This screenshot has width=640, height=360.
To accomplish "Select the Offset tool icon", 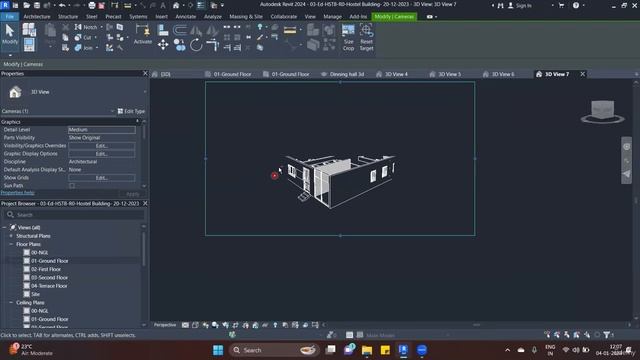I will coord(180,30).
